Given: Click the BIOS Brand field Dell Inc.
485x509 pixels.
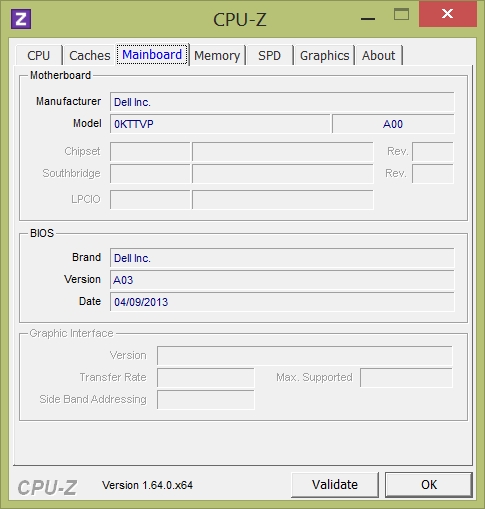Looking at the screenshot, I should 282,258.
